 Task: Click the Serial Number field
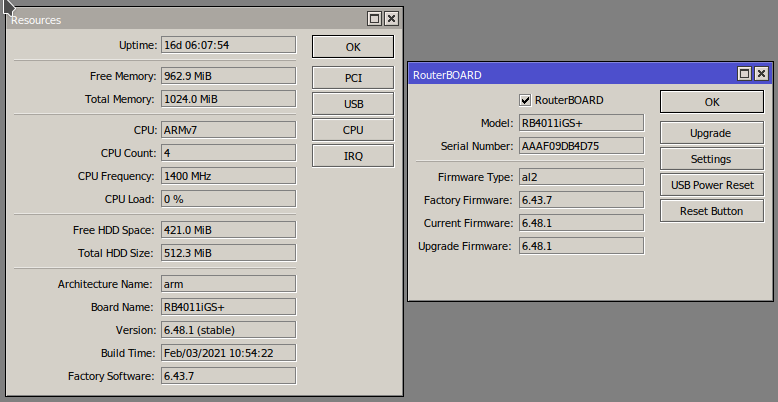582,146
